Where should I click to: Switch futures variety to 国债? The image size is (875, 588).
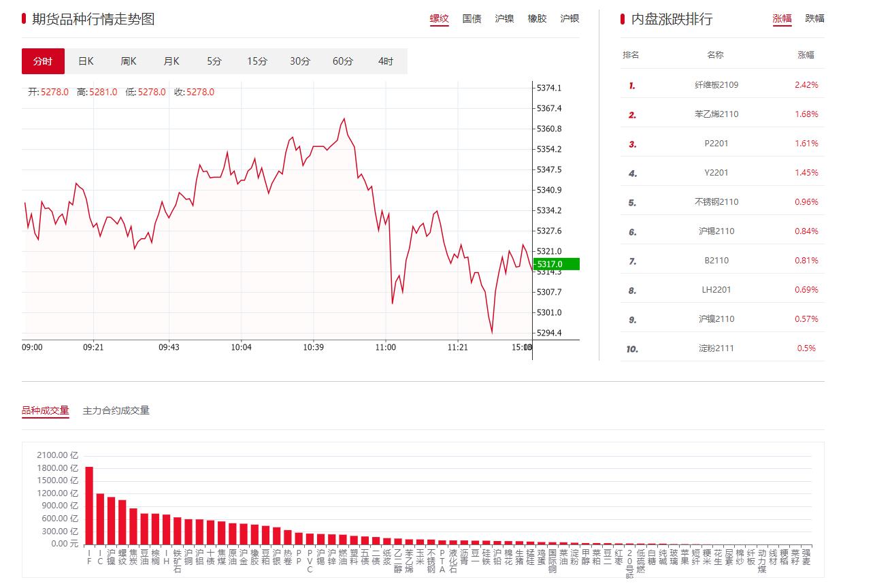coord(472,19)
